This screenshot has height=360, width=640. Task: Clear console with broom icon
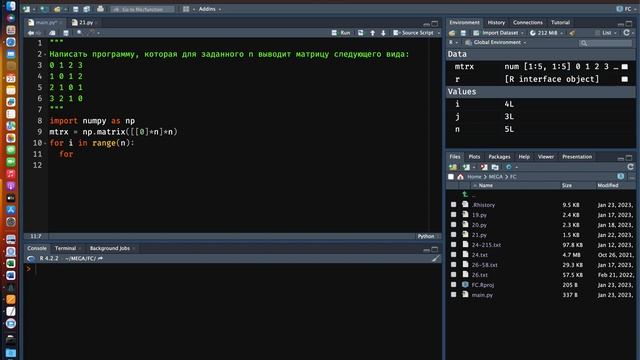pos(436,258)
